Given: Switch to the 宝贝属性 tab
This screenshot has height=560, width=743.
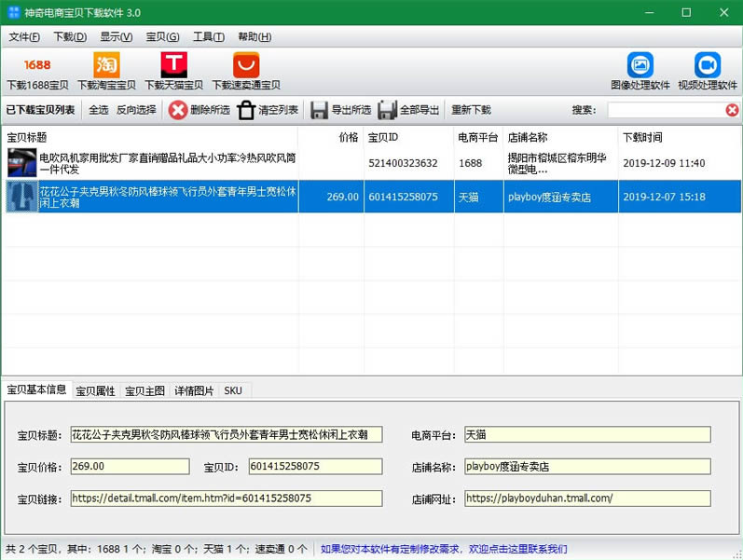Looking at the screenshot, I should pos(95,390).
